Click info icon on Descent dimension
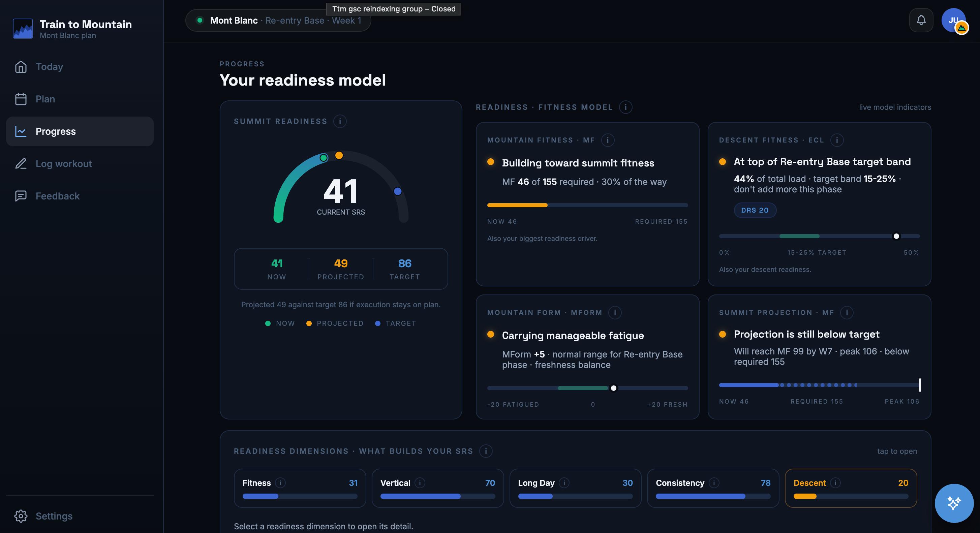The height and width of the screenshot is (533, 980). point(835,483)
